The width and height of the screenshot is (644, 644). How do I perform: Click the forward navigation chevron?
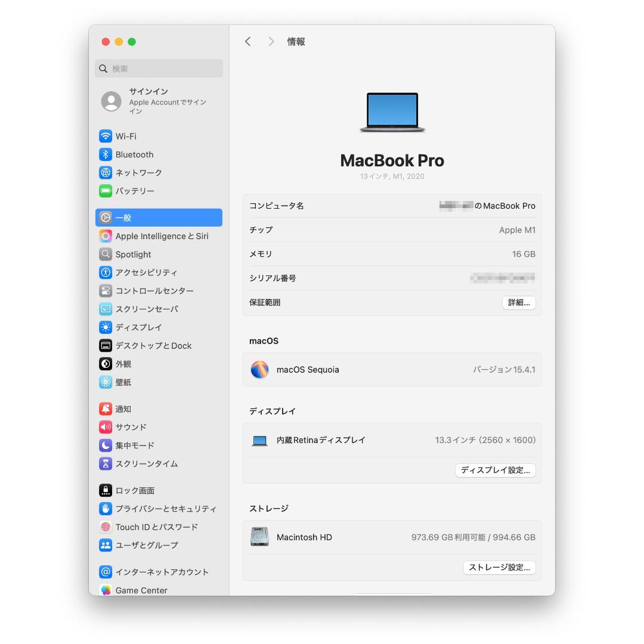[271, 41]
